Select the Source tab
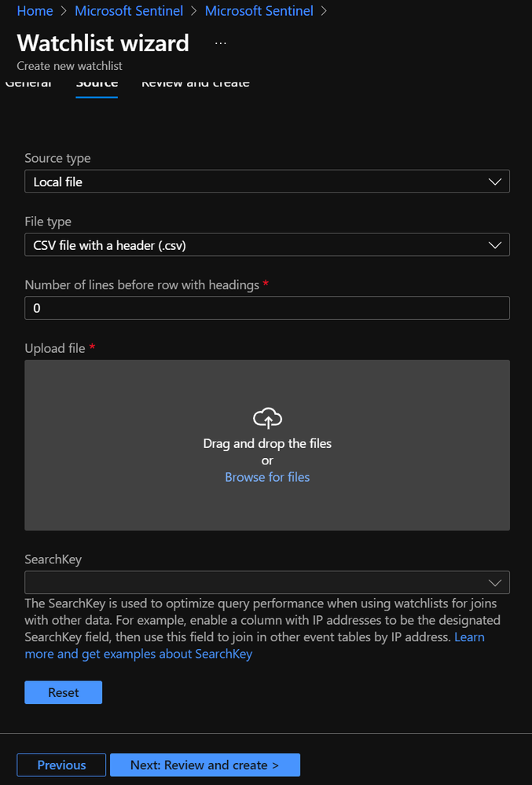Screen dimensions: 532x785 pos(97,83)
